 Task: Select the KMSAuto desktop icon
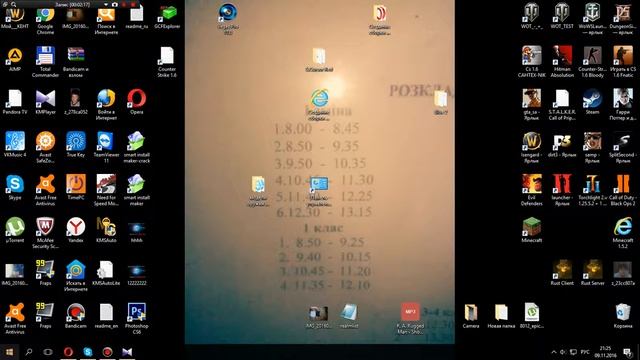pos(106,230)
